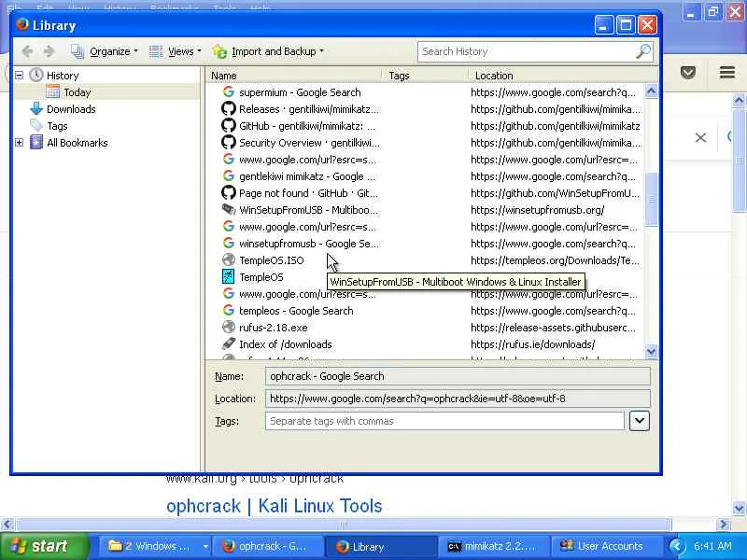Select 'supermium - Google Search' entry
Screen dimensions: 747x560
300,92
